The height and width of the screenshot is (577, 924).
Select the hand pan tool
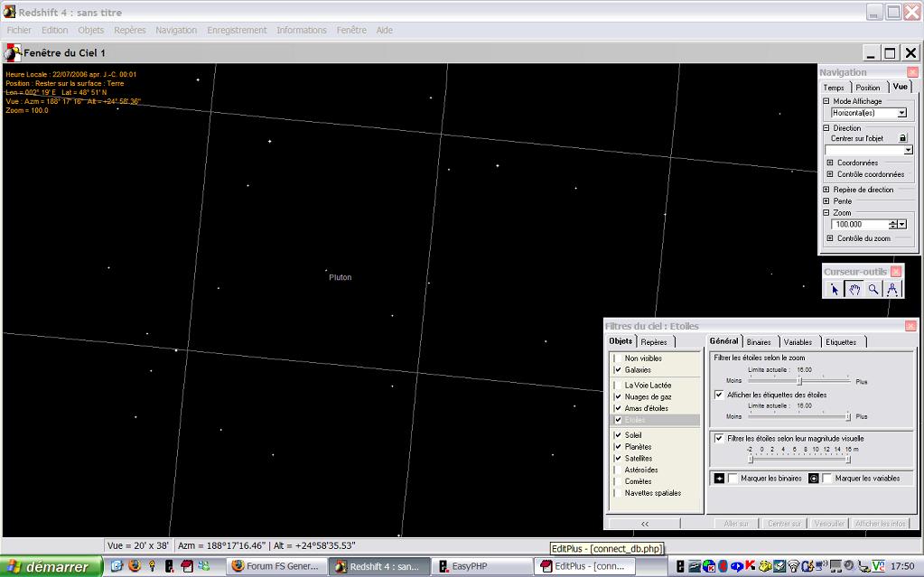pos(854,289)
